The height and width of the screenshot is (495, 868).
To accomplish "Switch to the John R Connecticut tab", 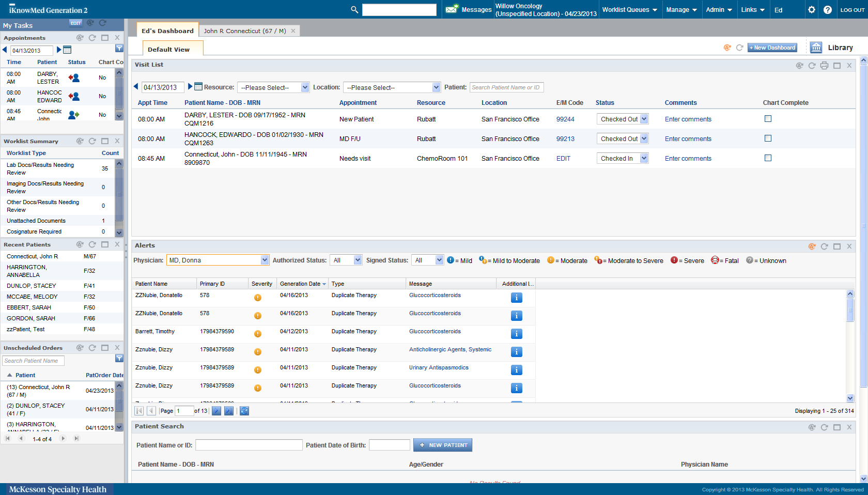I will pyautogui.click(x=245, y=30).
